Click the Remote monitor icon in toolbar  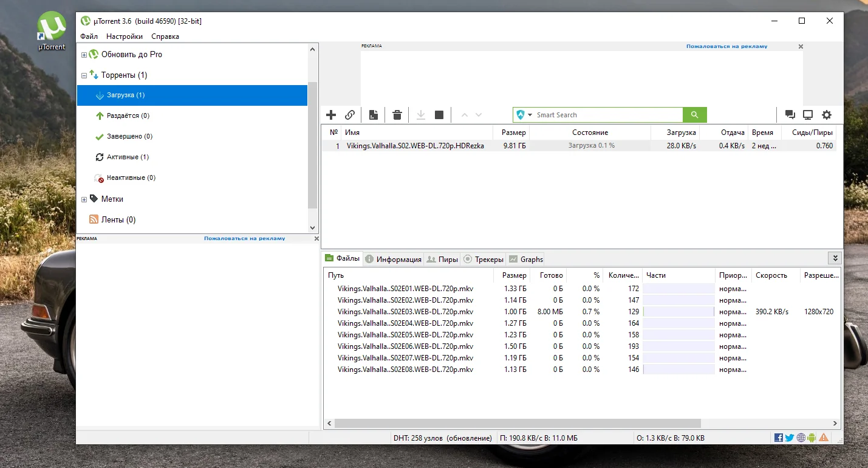pyautogui.click(x=808, y=115)
